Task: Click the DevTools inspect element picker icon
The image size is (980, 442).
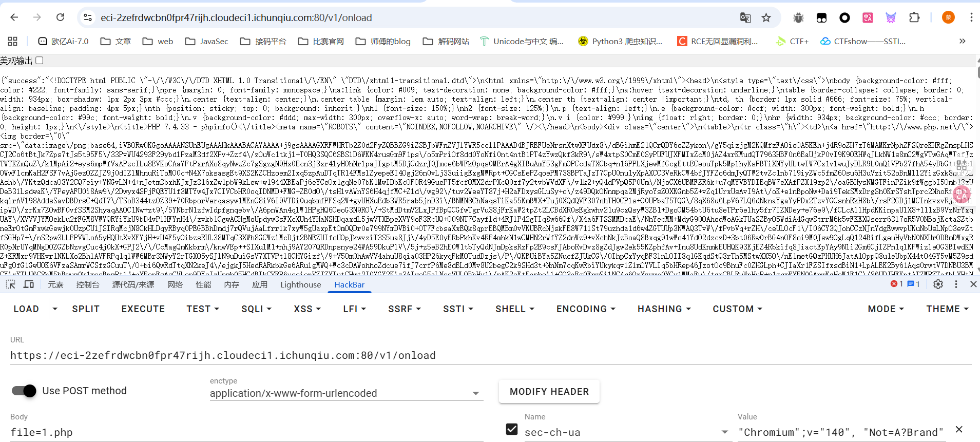Action: coord(10,284)
